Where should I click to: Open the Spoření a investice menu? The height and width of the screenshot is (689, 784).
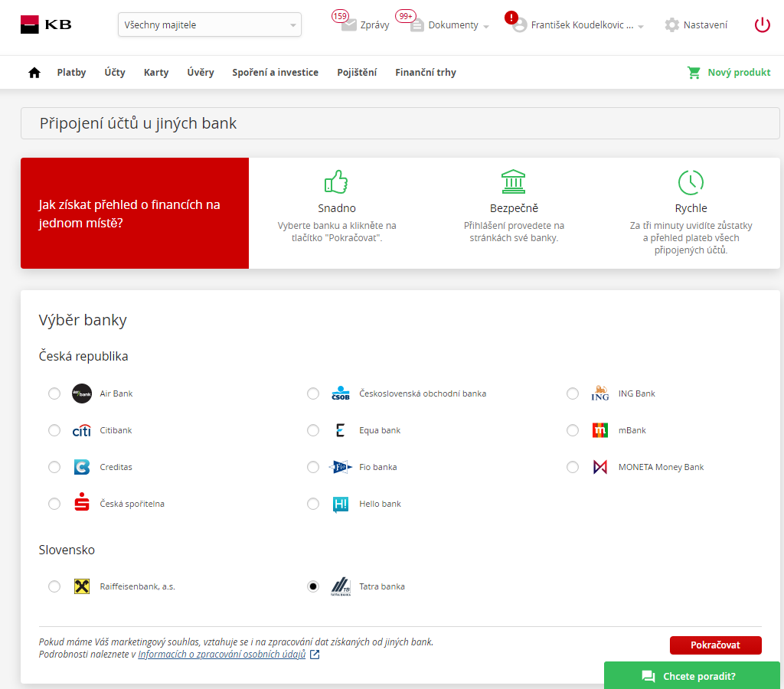click(x=275, y=73)
